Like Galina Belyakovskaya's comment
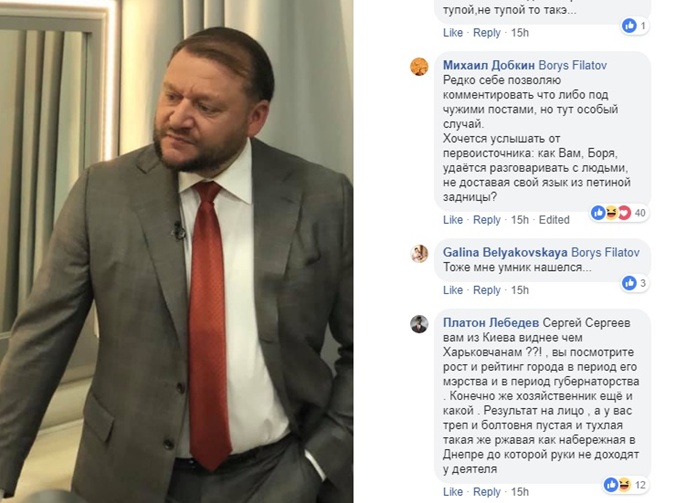Screen dimensions: 675x503 [x=453, y=290]
